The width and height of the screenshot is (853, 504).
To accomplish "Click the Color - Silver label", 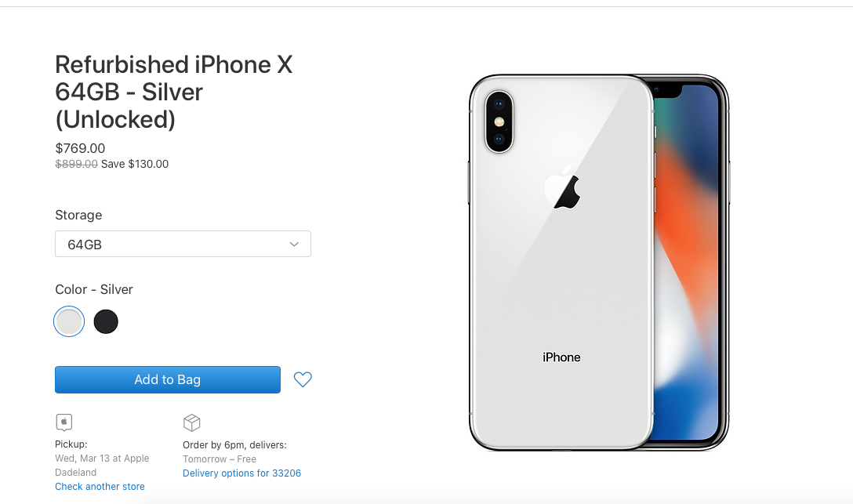I will (x=94, y=289).
